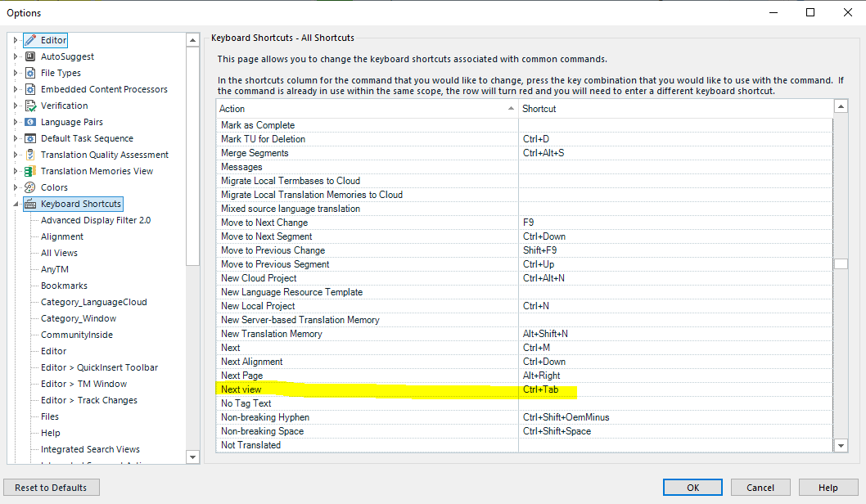Select the No Tag Text action row
This screenshot has width=866, height=504.
[368, 403]
